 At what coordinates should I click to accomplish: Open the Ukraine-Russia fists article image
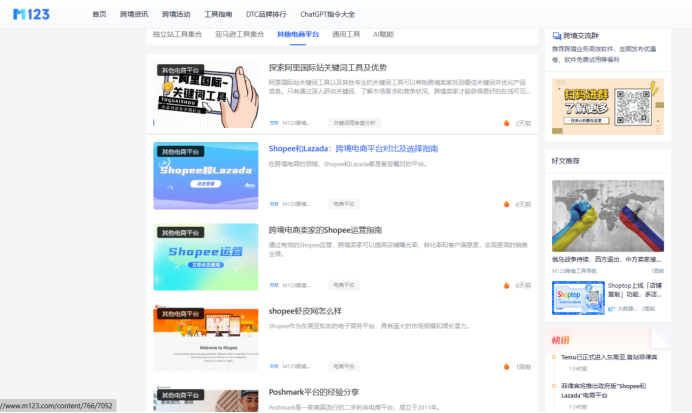608,216
